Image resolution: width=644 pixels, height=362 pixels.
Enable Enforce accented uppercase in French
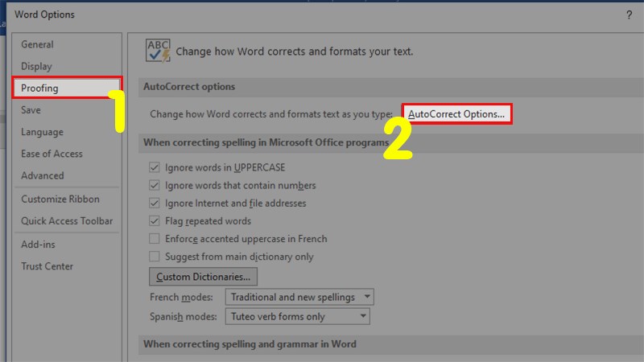(155, 239)
